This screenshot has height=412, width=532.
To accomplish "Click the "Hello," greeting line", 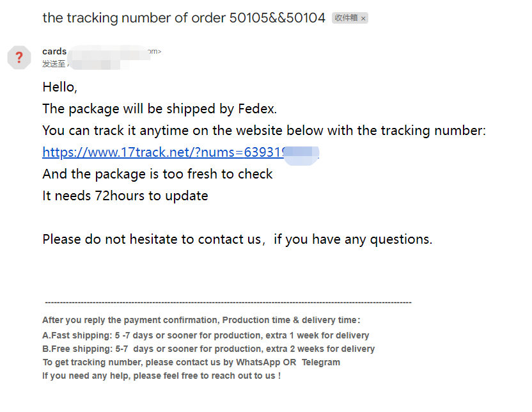I will coord(59,87).
